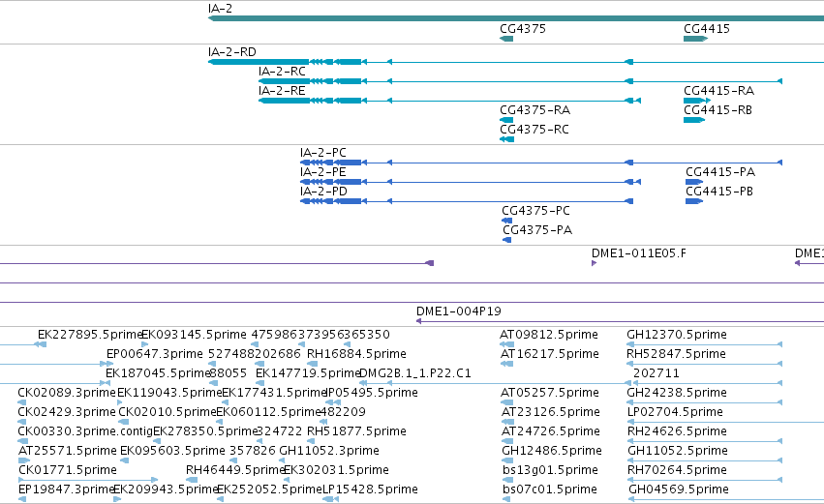The height and width of the screenshot is (504, 824).
Task: Select EST EK093145.5prime label
Action: (194, 335)
